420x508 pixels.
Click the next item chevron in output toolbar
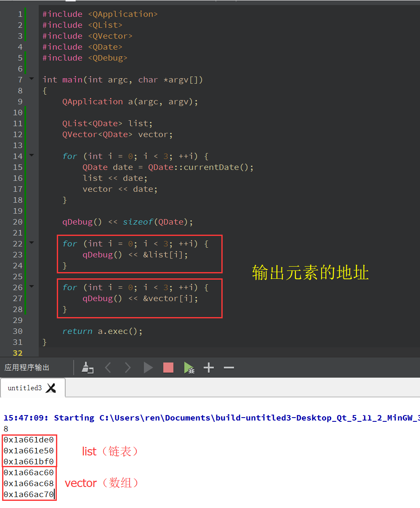coord(128,368)
